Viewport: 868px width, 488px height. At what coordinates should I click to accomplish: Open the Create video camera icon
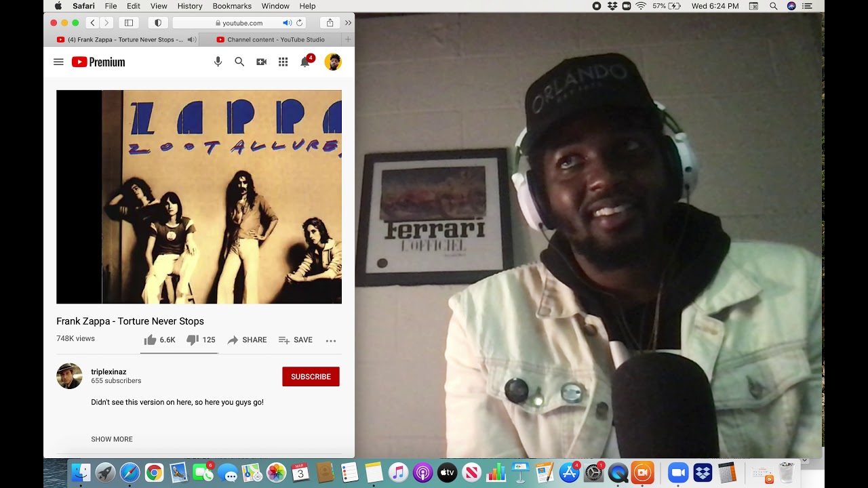[x=261, y=62]
